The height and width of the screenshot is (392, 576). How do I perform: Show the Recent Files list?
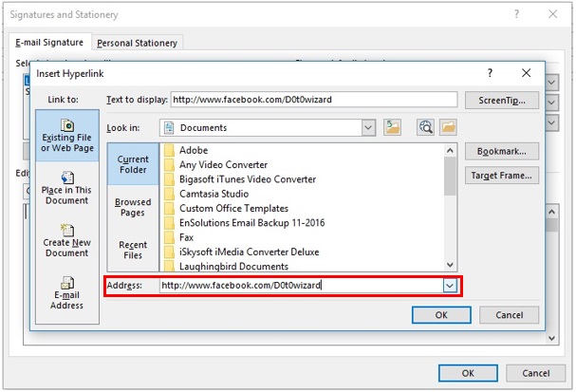(x=133, y=251)
